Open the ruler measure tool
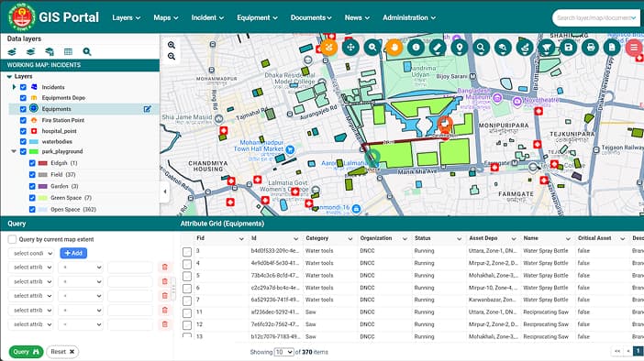This screenshot has width=644, height=361. (x=438, y=47)
